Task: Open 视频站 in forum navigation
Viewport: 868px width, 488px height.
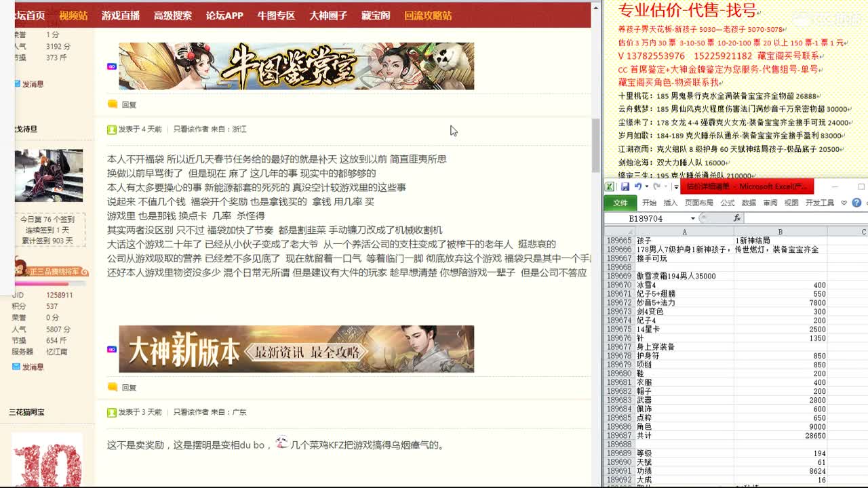Action: 73,15
